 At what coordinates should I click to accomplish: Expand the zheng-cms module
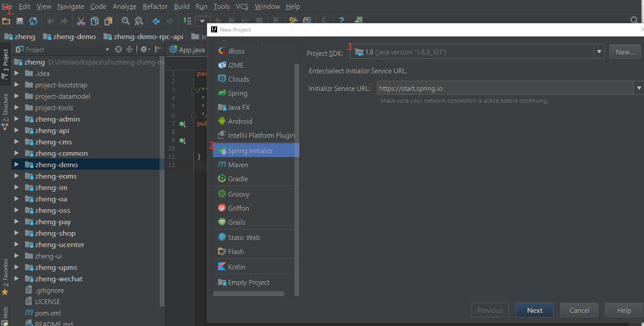17,142
